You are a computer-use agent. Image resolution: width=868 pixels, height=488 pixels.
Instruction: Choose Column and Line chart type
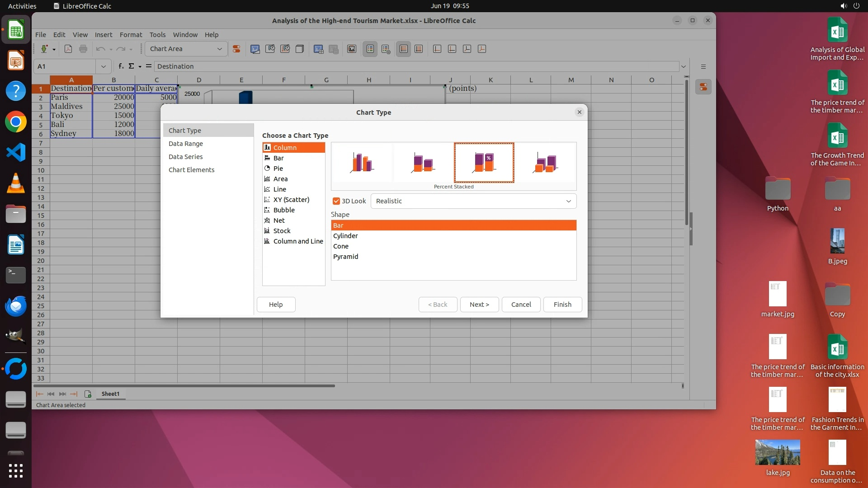pyautogui.click(x=298, y=241)
